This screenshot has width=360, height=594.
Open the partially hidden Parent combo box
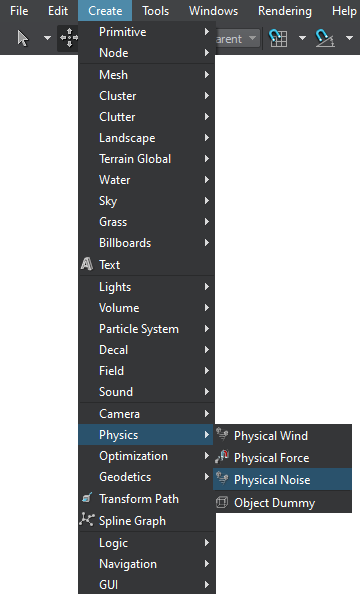237,39
